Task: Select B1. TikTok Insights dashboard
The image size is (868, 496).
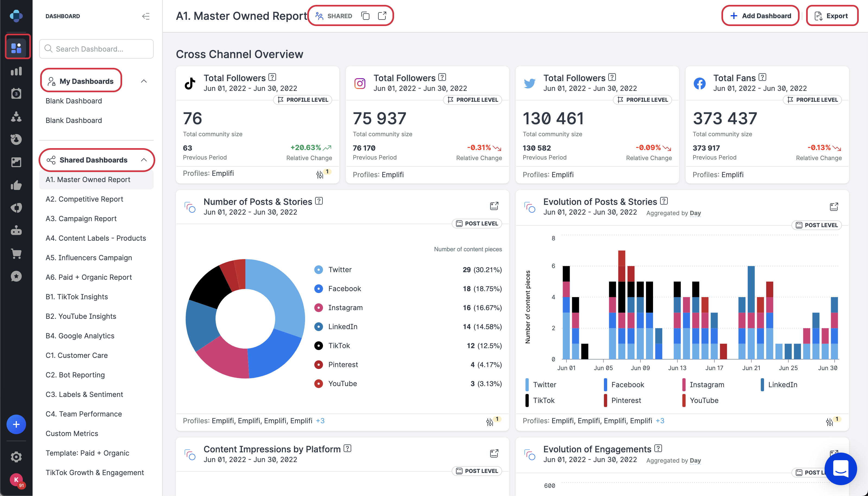Action: coord(76,296)
